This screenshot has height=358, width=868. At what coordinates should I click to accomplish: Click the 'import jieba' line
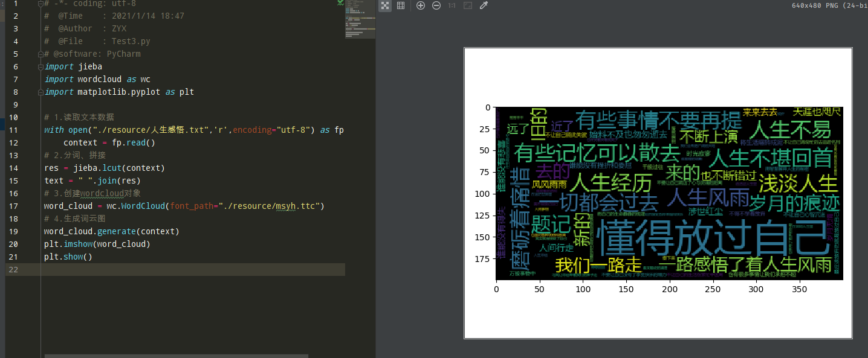[73, 66]
